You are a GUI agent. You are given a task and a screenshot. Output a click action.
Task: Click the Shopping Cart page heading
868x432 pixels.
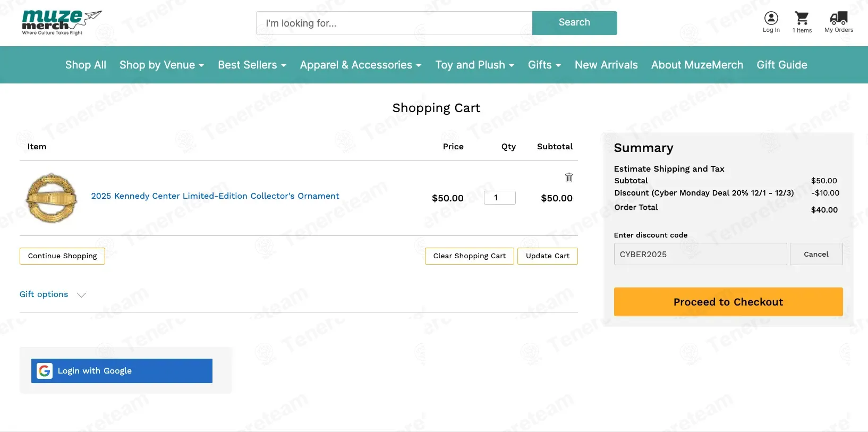(x=436, y=108)
